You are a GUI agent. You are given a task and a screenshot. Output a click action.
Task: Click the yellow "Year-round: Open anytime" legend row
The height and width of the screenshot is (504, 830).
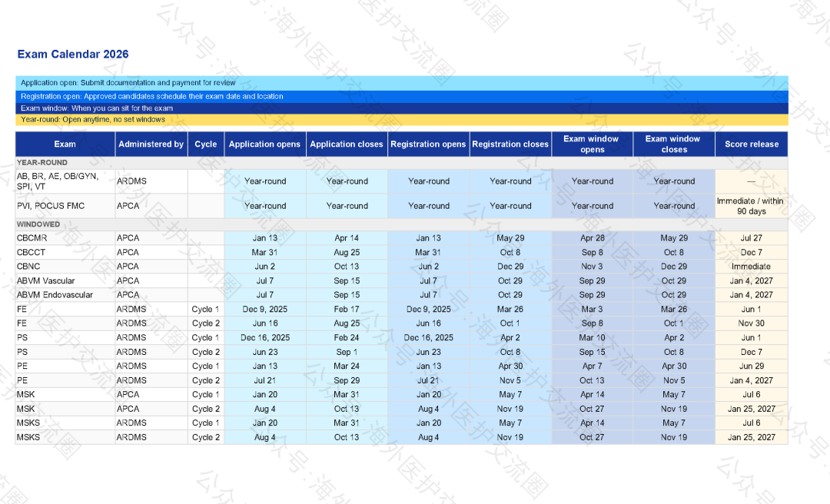(402, 120)
